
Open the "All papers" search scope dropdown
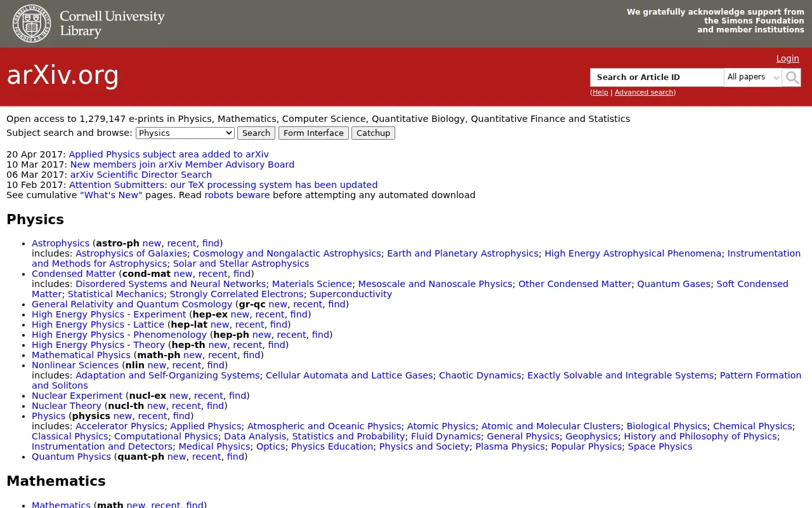pos(753,77)
